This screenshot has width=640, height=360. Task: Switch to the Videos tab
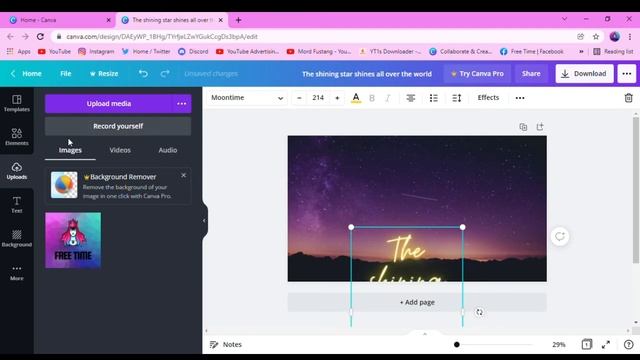pyautogui.click(x=120, y=150)
